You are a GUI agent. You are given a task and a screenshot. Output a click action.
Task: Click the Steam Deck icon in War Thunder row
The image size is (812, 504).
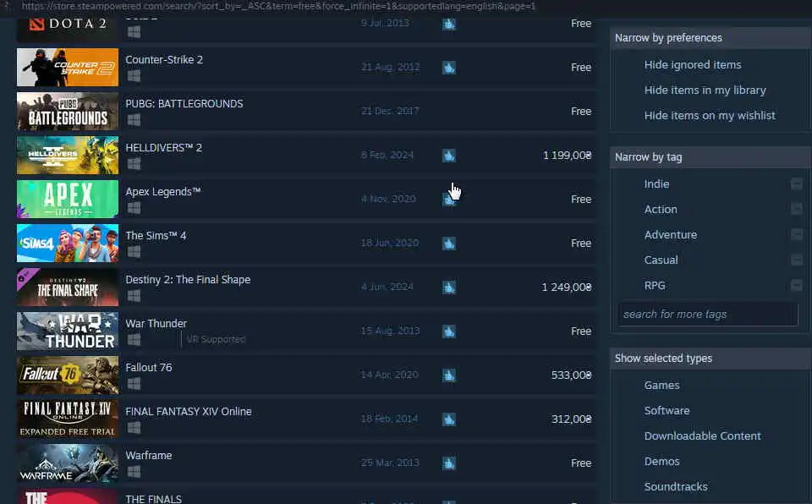pyautogui.click(x=449, y=331)
